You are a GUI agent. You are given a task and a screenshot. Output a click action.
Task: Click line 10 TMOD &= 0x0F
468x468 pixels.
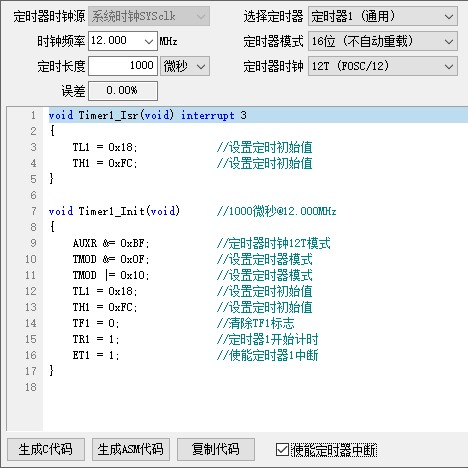click(x=111, y=259)
